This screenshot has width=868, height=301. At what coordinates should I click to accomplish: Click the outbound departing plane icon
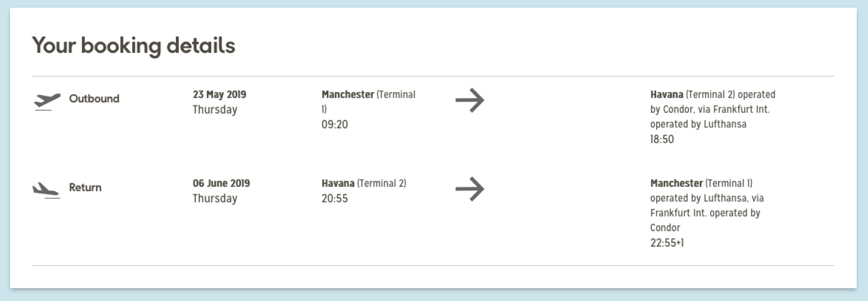pyautogui.click(x=47, y=102)
